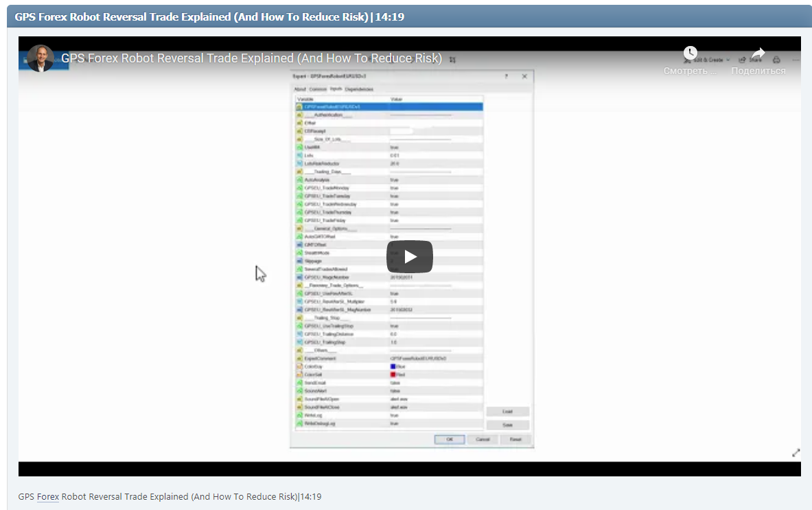This screenshot has width=812, height=510.
Task: Follow the underlined Forex link in the caption
Action: [48, 496]
